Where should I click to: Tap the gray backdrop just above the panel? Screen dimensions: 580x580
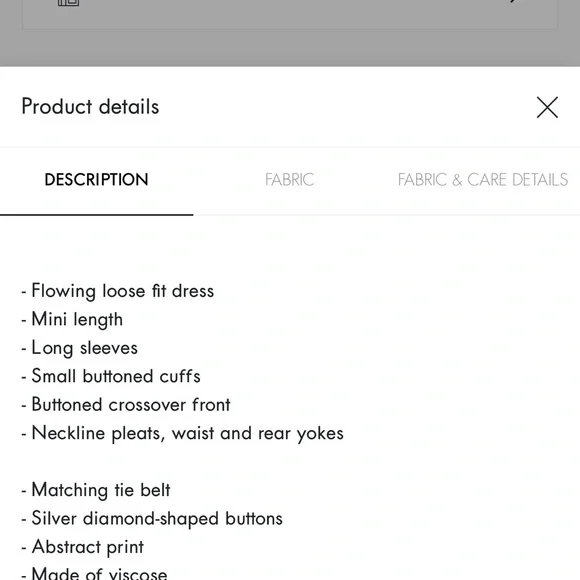coord(290,48)
